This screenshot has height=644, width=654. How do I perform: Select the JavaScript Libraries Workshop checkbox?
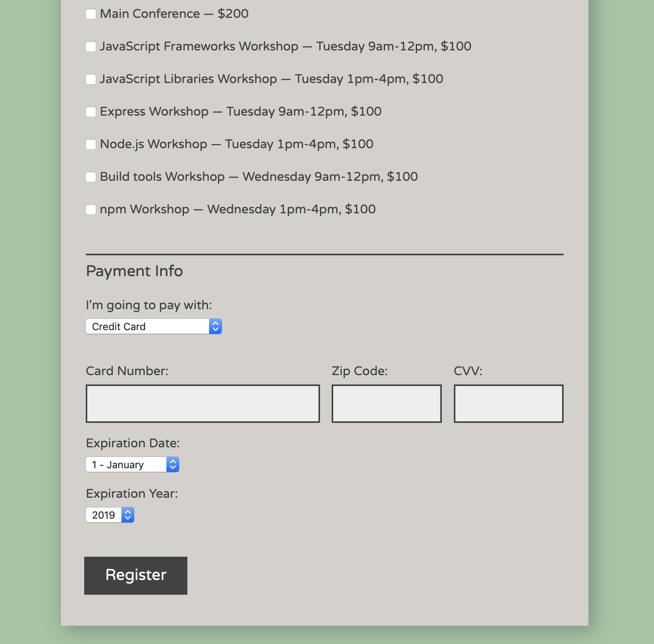click(90, 79)
